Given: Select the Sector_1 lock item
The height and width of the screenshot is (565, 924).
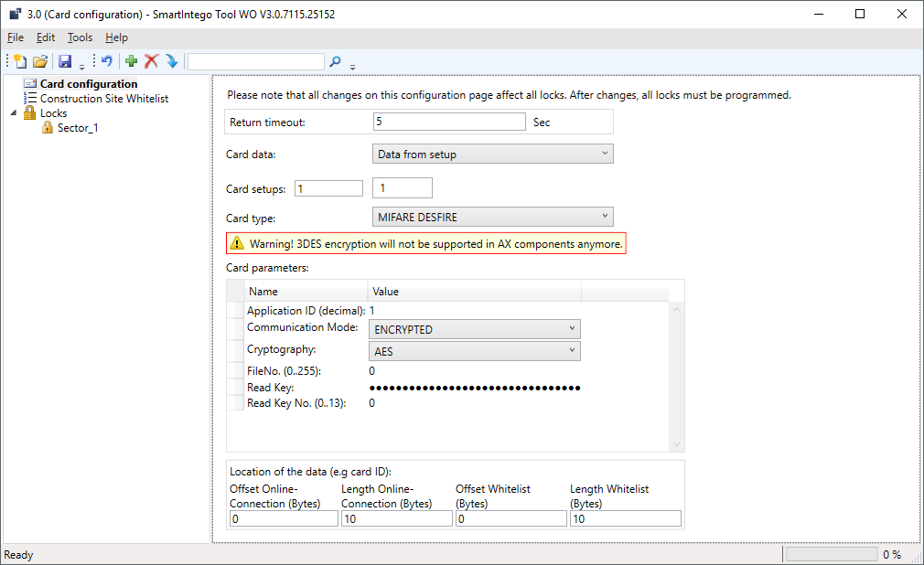Looking at the screenshot, I should [x=77, y=128].
